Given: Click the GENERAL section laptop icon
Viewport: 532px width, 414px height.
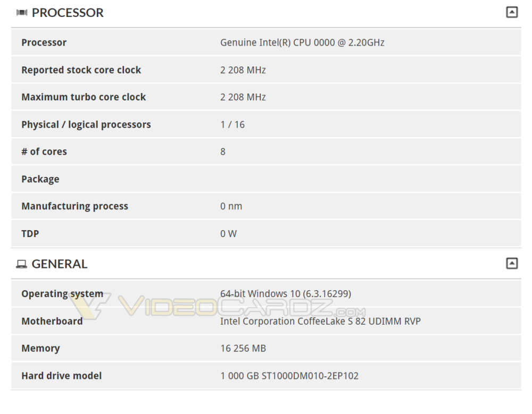Looking at the screenshot, I should [21, 263].
